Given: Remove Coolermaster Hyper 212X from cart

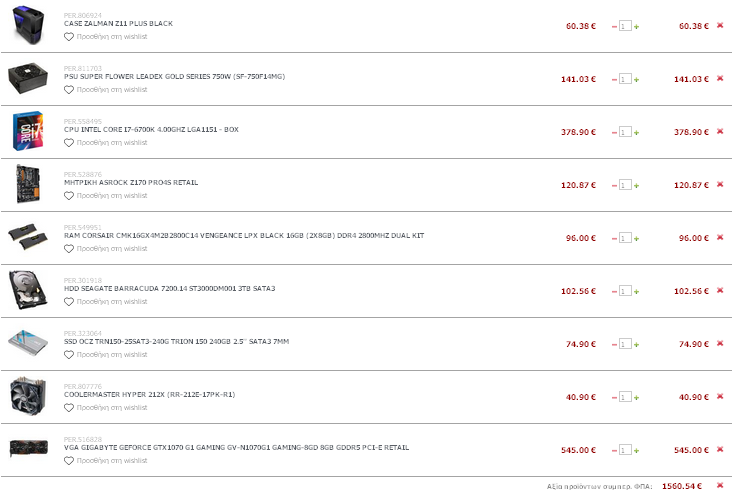Looking at the screenshot, I should click(720, 396).
